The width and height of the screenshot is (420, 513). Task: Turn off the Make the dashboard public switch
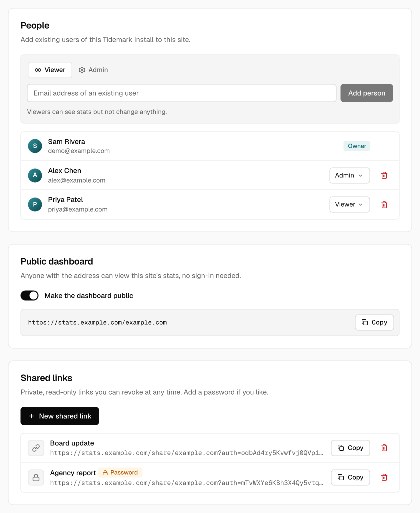pyautogui.click(x=29, y=295)
